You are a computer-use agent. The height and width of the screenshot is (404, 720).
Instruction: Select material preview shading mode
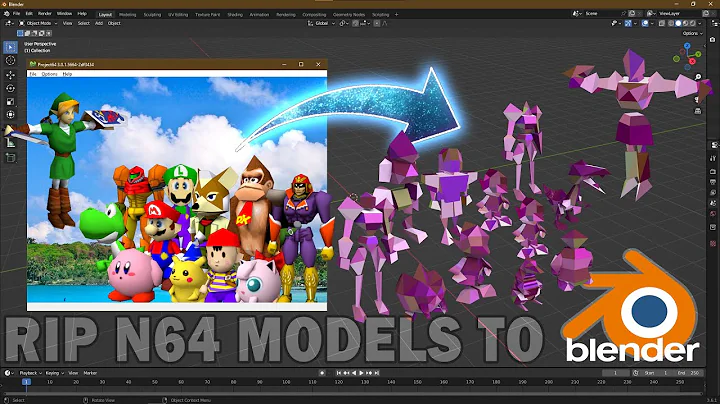685,23
